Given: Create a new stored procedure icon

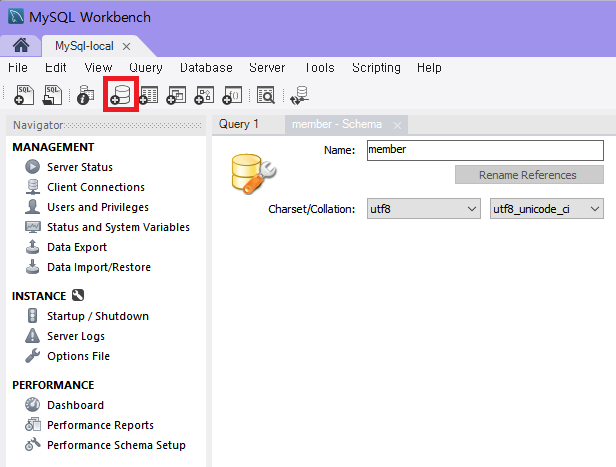Looking at the screenshot, I should (x=204, y=95).
